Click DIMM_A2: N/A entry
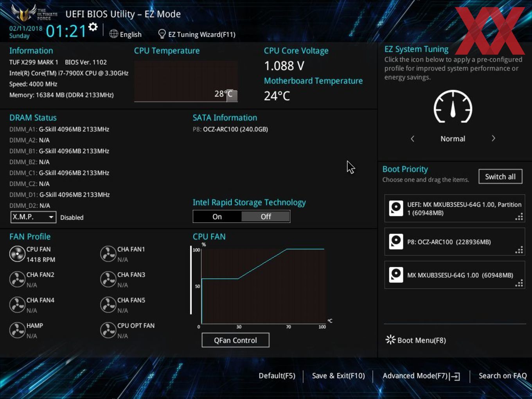The height and width of the screenshot is (399, 532). [x=29, y=140]
